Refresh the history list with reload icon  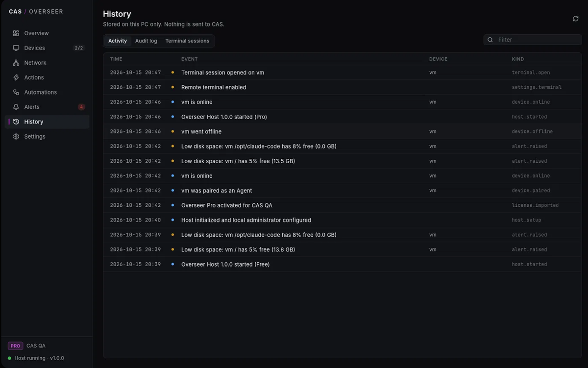(x=576, y=19)
